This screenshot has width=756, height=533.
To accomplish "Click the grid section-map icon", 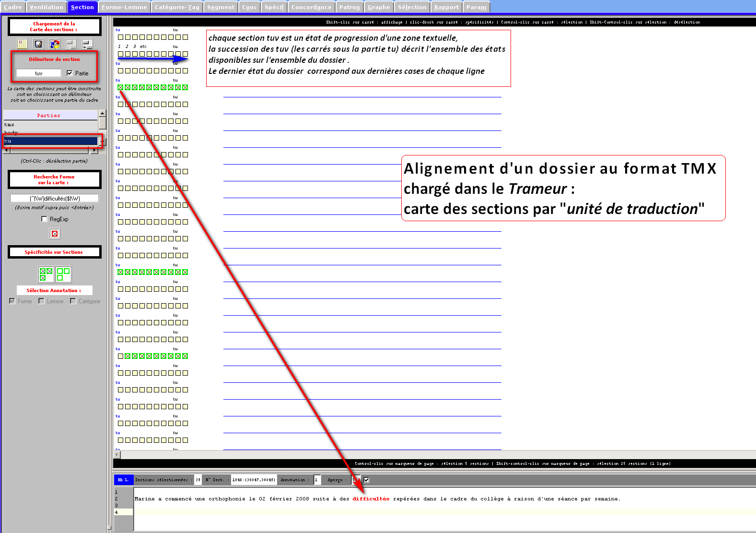I will (x=22, y=44).
